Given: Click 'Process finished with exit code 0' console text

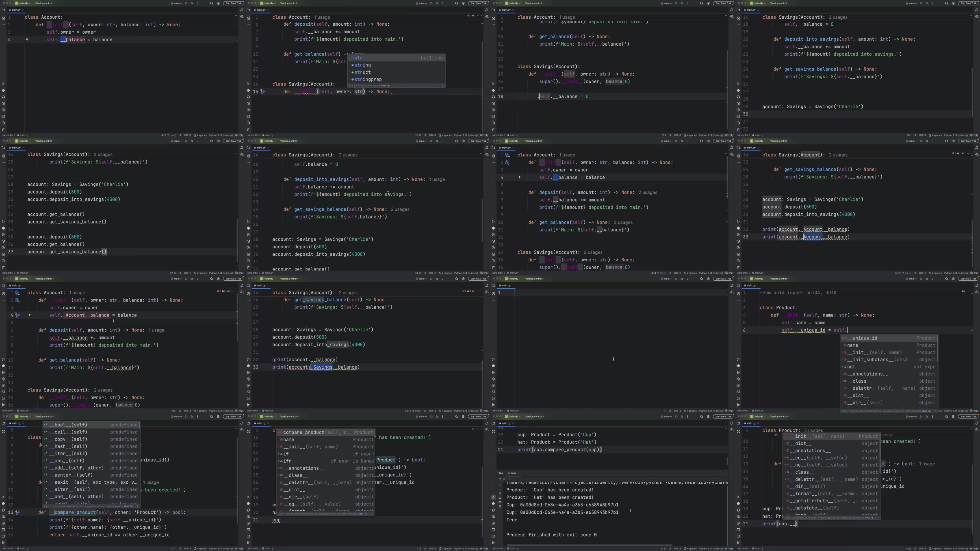Looking at the screenshot, I should pos(551,535).
